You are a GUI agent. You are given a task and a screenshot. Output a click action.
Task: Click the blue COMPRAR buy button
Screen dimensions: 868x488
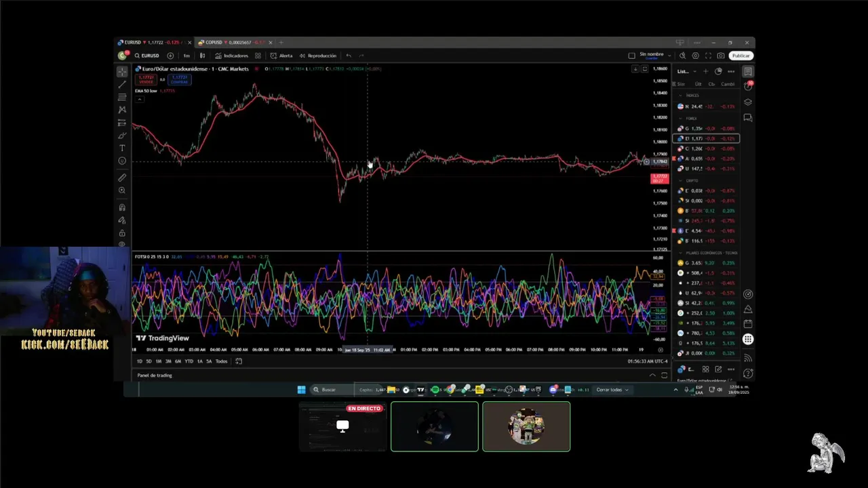point(180,79)
